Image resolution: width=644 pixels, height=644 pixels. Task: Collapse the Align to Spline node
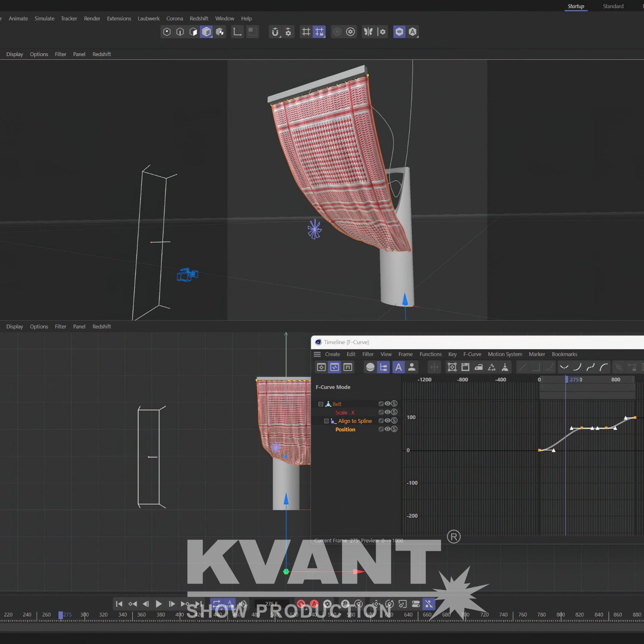pyautogui.click(x=326, y=421)
